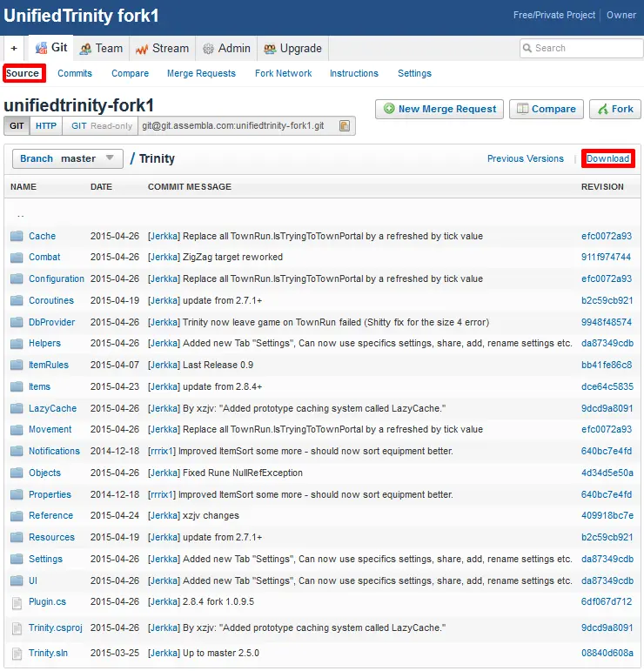Click the Items folder icon
Image resolution: width=644 pixels, height=671 pixels.
[x=17, y=387]
